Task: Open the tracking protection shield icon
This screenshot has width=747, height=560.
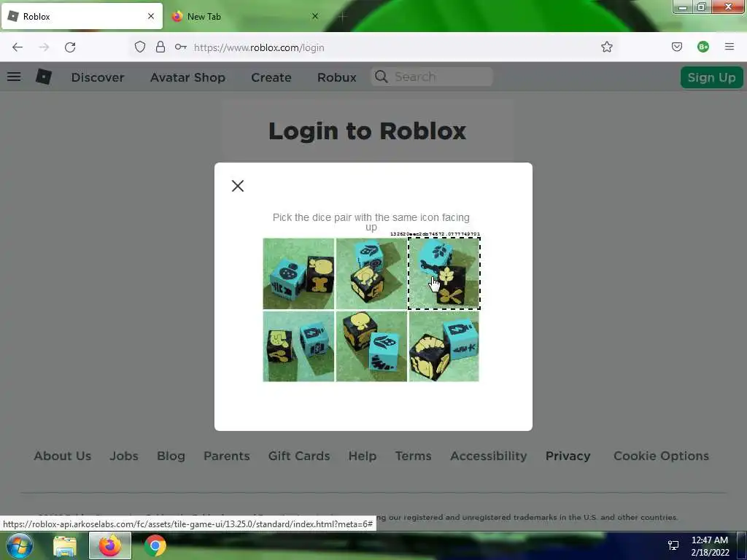Action: 139,47
